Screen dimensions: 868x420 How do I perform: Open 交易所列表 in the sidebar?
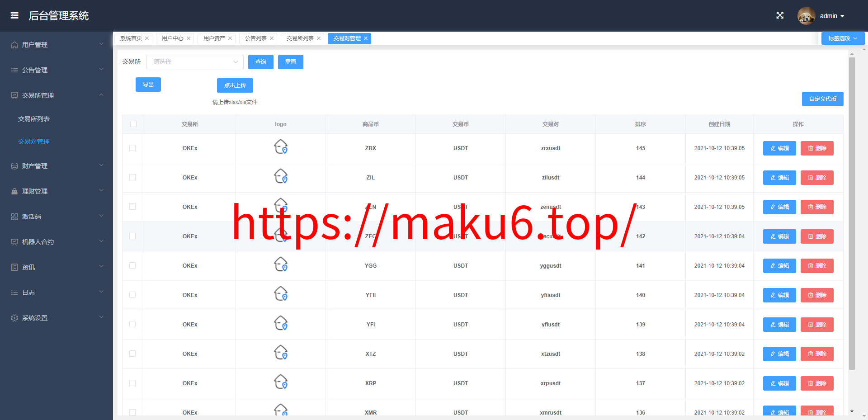(x=34, y=119)
